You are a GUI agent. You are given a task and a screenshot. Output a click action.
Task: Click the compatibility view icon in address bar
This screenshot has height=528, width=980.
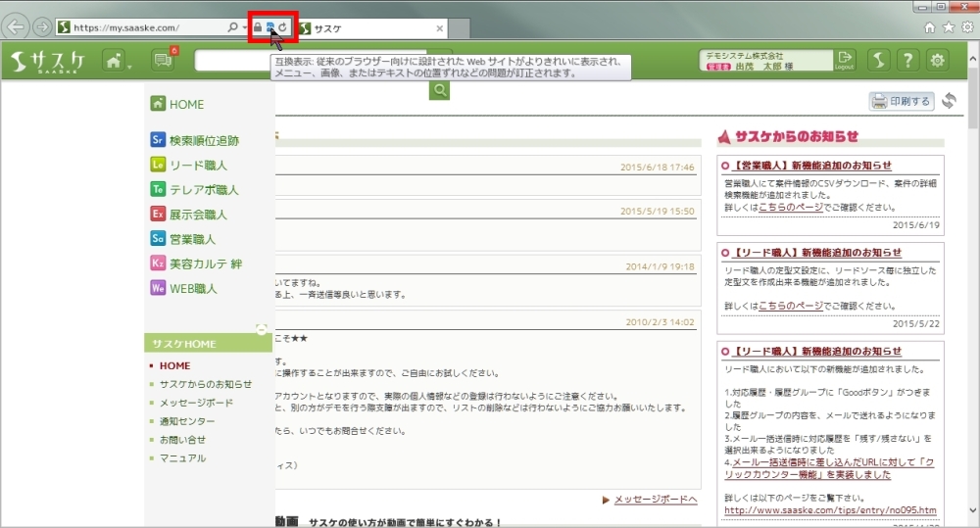[269, 27]
